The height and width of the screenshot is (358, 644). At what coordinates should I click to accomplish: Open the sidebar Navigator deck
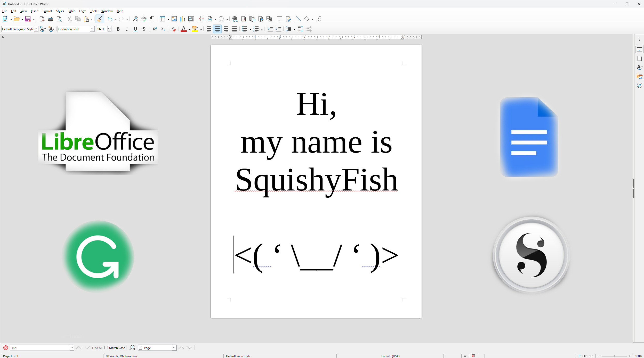(x=639, y=85)
